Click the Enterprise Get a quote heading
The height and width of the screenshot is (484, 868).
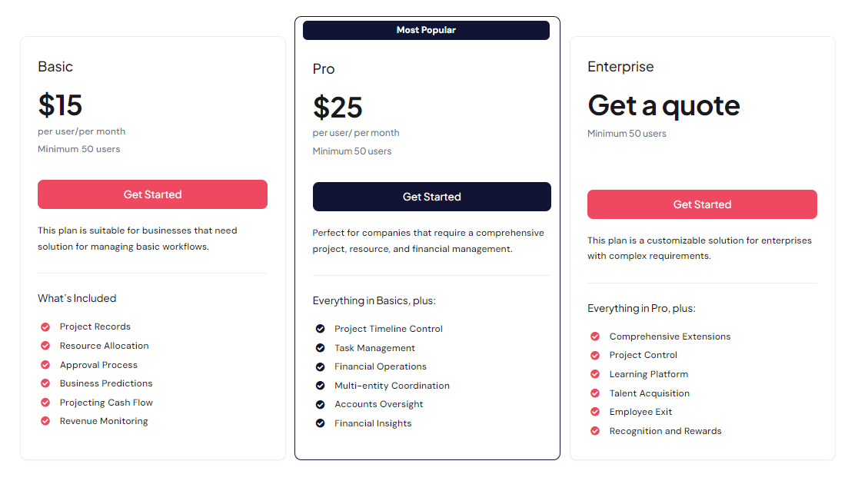click(663, 105)
